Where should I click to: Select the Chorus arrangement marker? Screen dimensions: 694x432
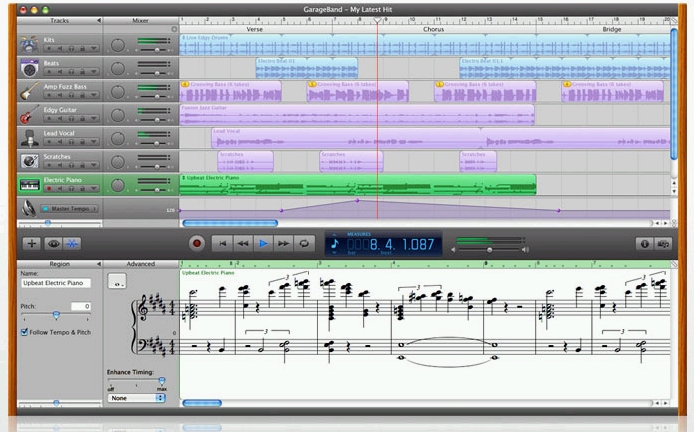click(x=434, y=29)
